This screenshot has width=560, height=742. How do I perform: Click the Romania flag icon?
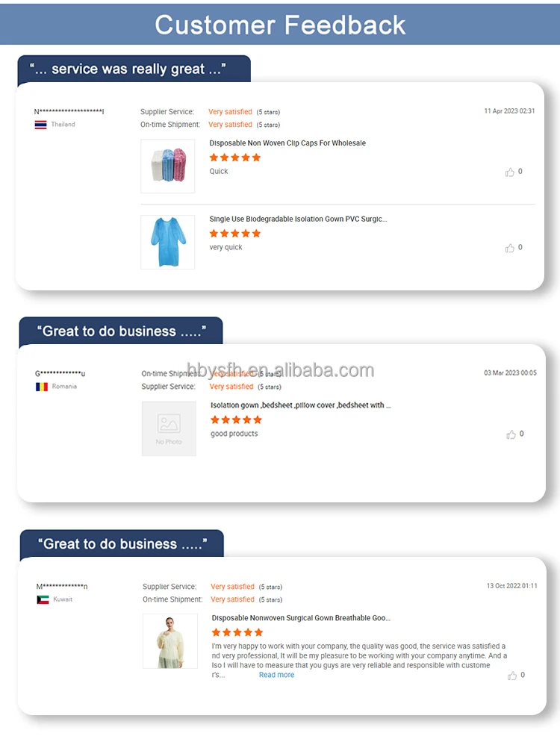click(42, 387)
